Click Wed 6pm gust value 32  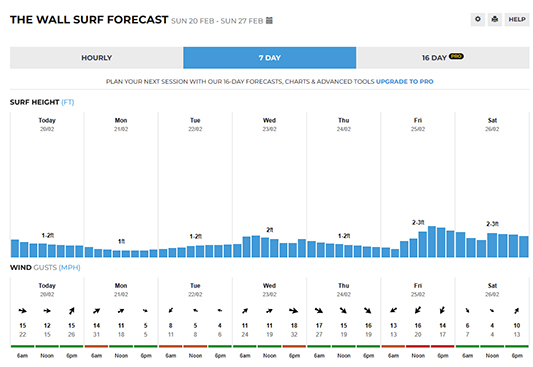[294, 335]
